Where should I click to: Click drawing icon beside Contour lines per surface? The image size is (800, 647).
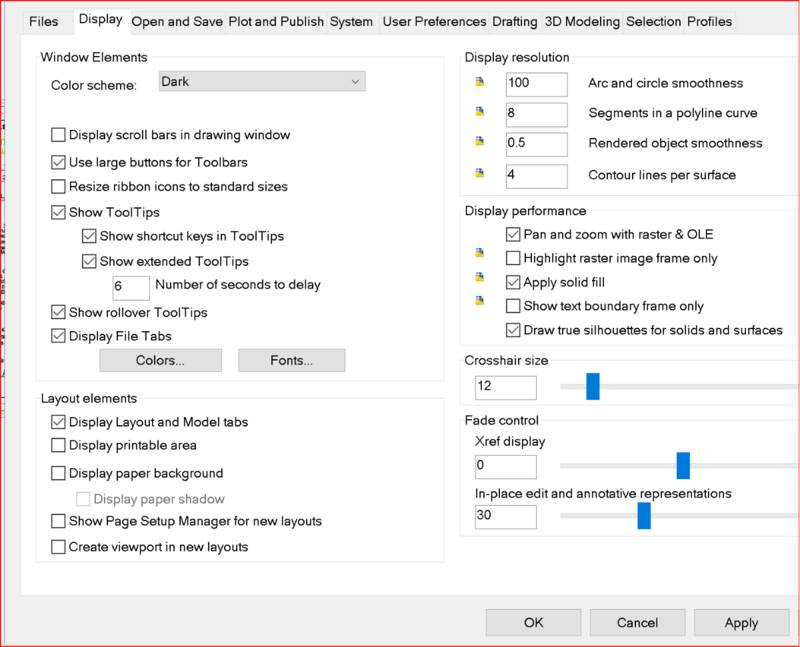pyautogui.click(x=479, y=175)
